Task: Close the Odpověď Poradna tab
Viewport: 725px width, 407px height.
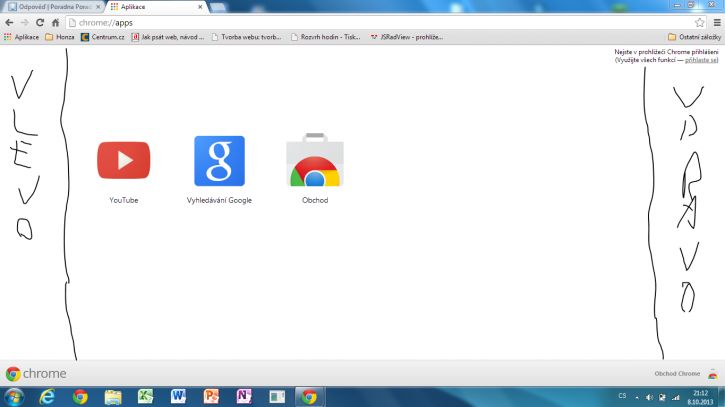Action: 98,7
